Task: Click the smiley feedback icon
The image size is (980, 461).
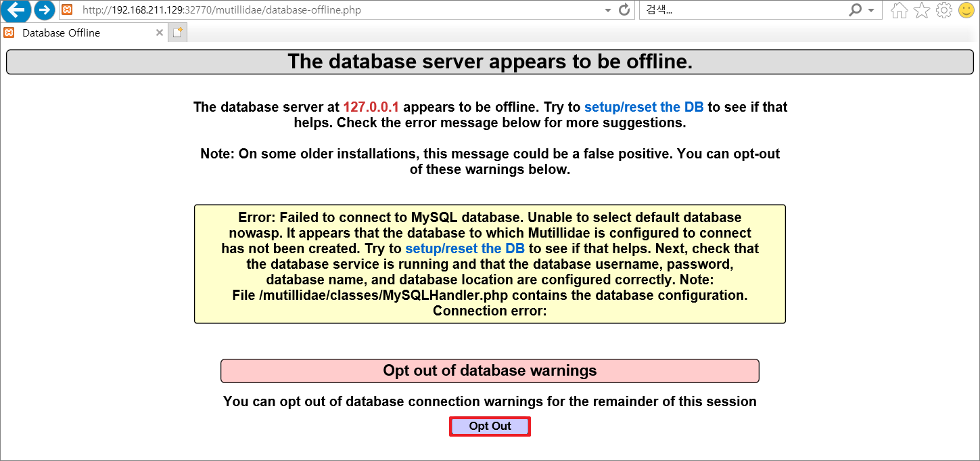Action: tap(966, 10)
